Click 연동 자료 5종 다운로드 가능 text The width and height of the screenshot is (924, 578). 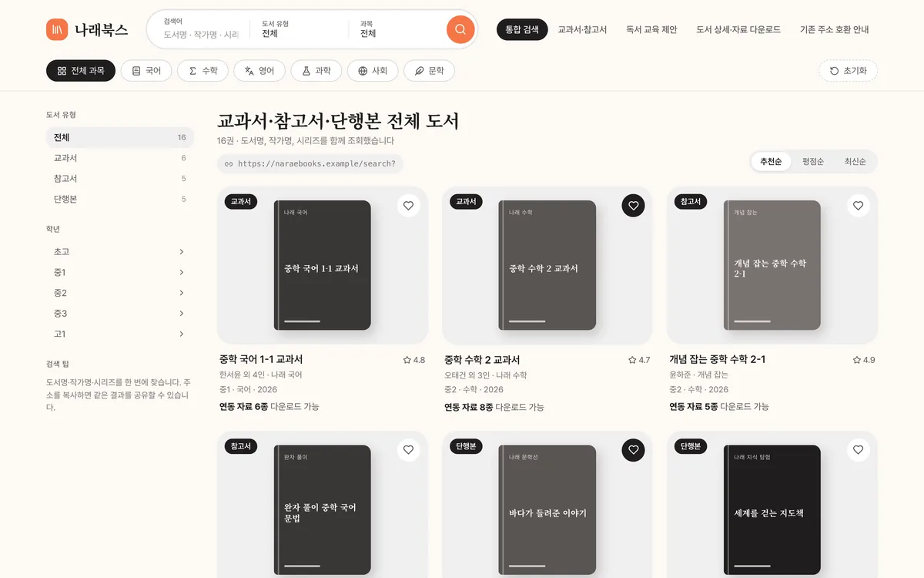coord(718,407)
